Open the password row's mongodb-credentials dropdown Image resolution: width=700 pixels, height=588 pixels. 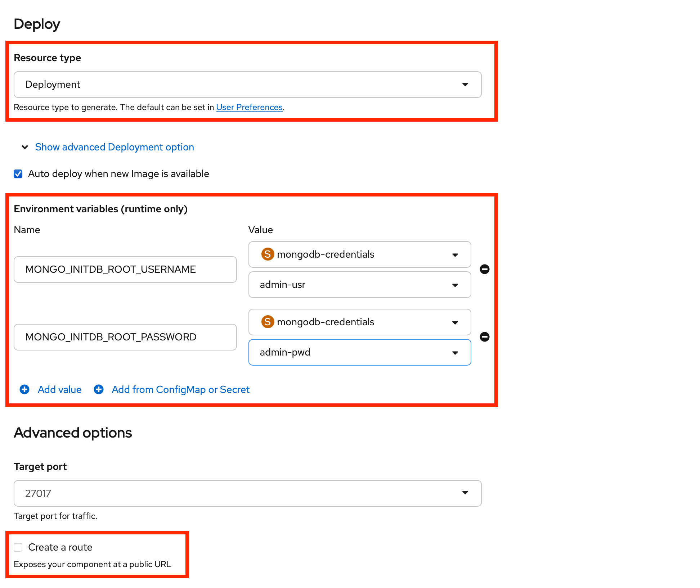point(359,322)
